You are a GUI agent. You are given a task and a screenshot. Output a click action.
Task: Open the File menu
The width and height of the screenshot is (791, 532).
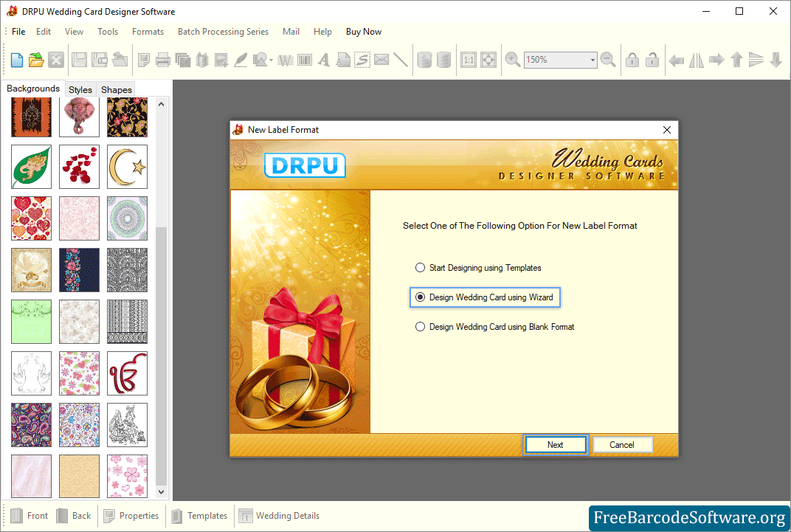pos(18,31)
